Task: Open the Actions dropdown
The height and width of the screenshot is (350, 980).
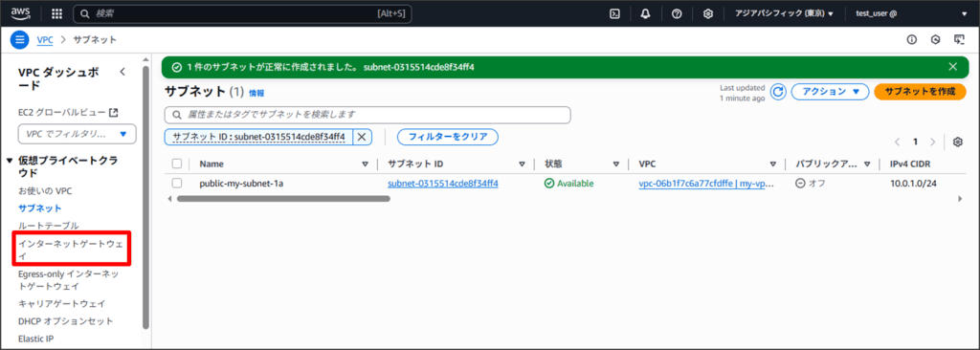Action: tap(831, 92)
